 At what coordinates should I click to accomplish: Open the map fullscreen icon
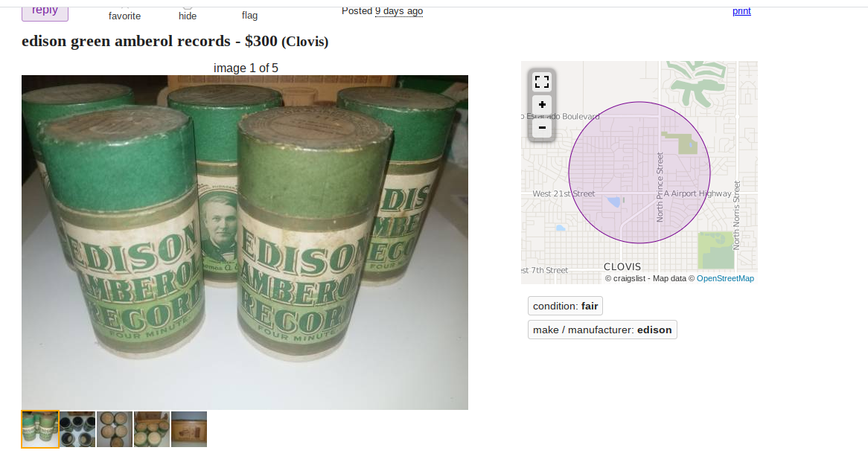coord(542,82)
